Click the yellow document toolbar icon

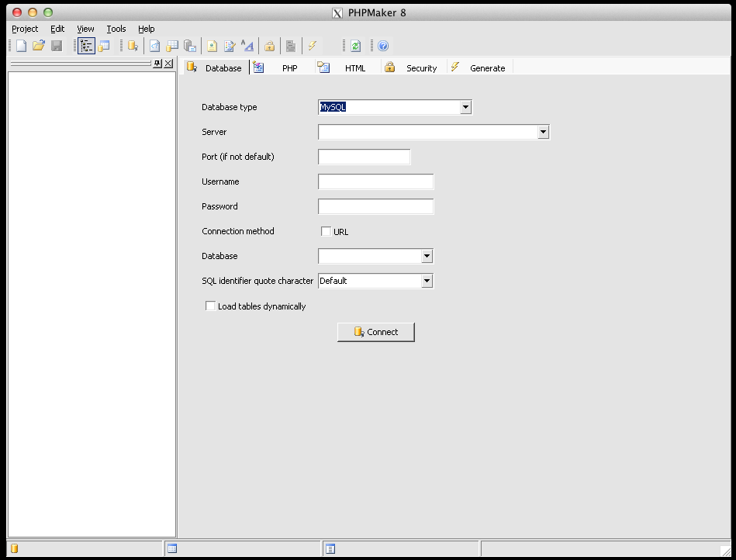pyautogui.click(x=212, y=46)
